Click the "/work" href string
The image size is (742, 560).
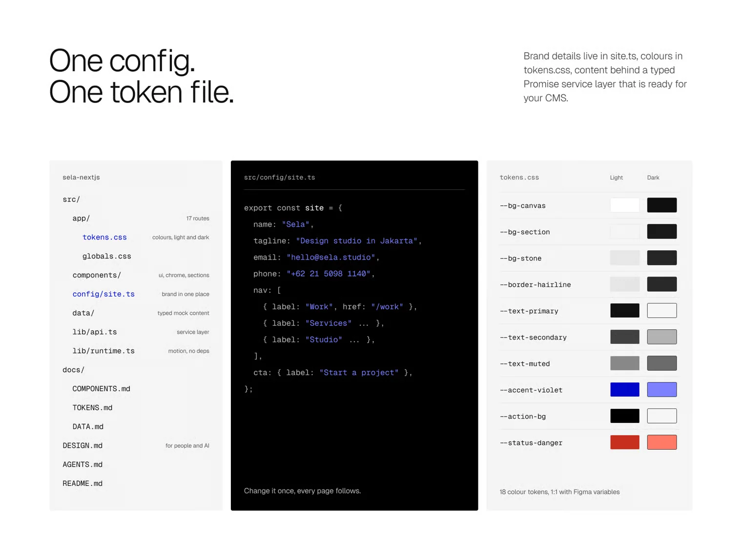[x=387, y=307]
